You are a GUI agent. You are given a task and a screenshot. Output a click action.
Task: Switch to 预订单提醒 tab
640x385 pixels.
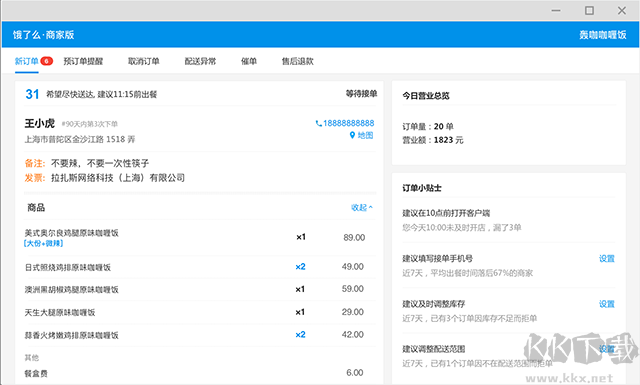click(x=83, y=61)
